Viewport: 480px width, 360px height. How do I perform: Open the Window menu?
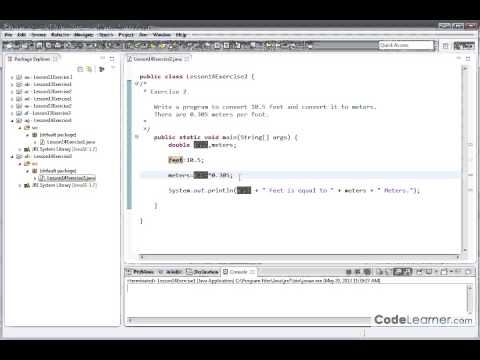point(162,35)
